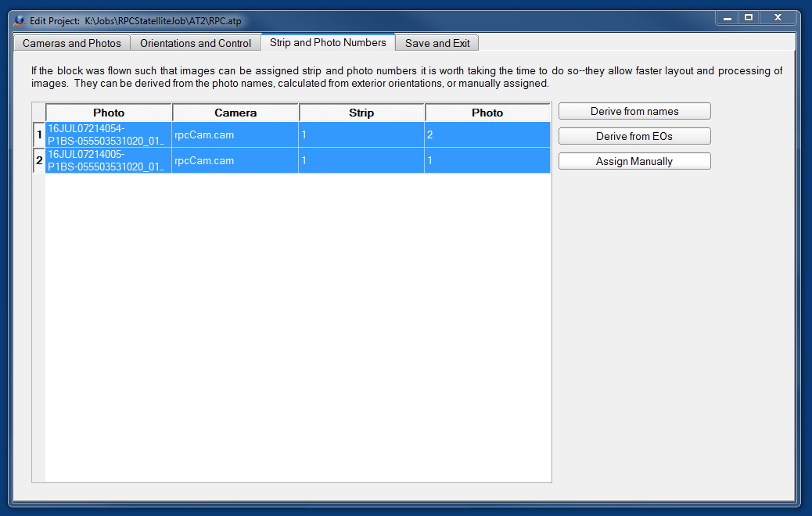Click Photo number 2 cell in row 1
812x516 pixels.
487,134
